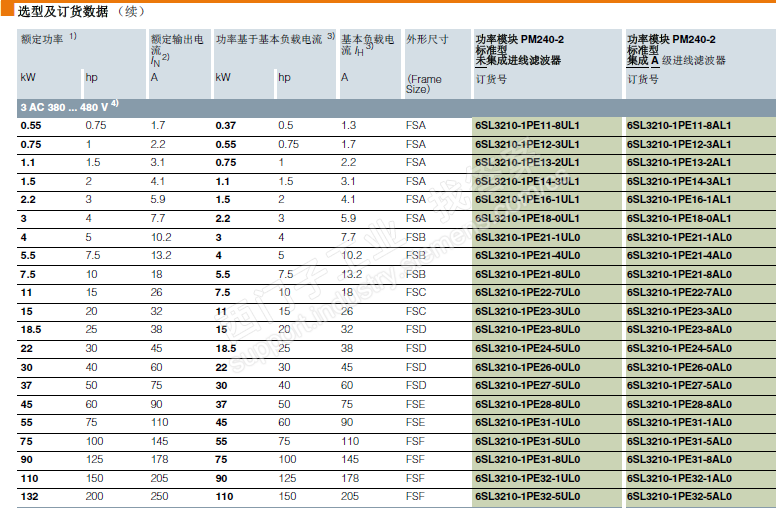Select order number 6SL3210-1PE32-5UL0
The image size is (779, 508).
(528, 497)
